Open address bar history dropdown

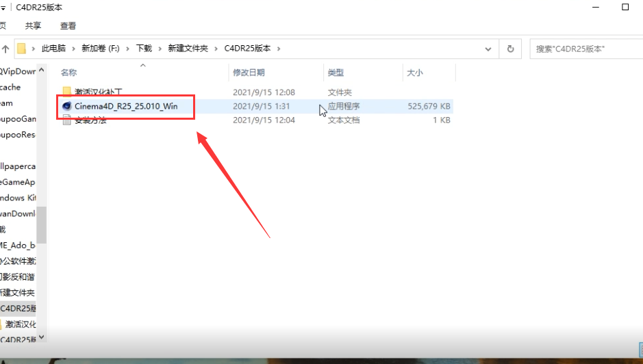(488, 49)
